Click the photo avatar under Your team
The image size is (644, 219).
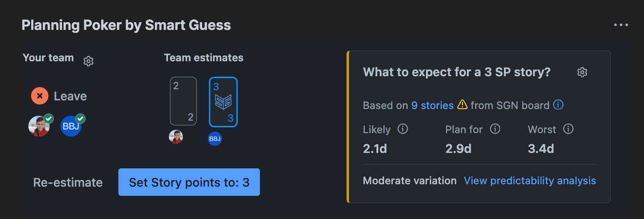[39, 126]
